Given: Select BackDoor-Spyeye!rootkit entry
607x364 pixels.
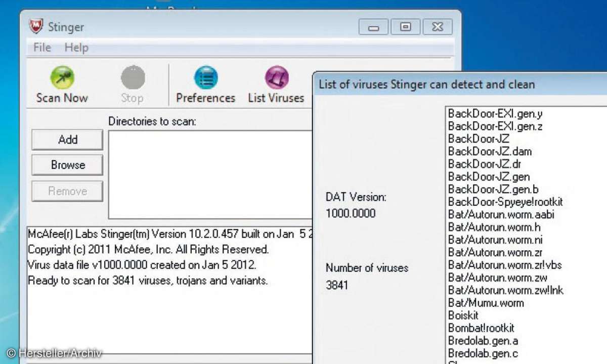Looking at the screenshot, I should (x=505, y=202).
